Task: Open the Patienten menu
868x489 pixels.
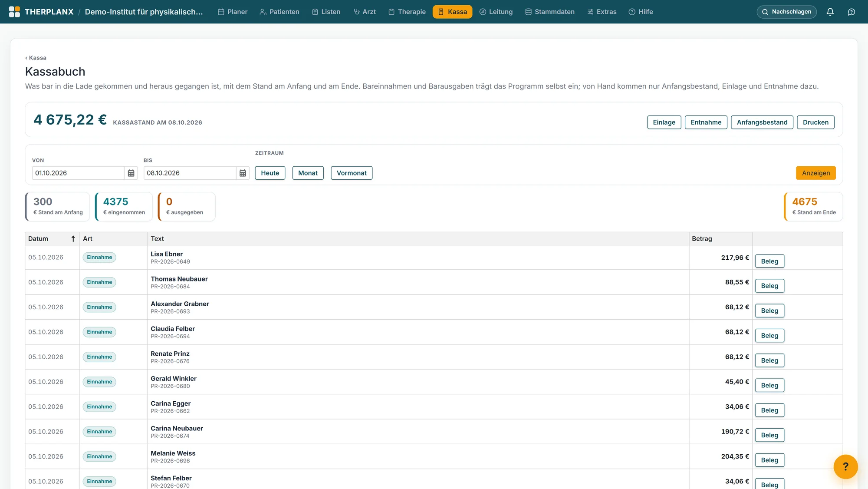Action: (279, 12)
